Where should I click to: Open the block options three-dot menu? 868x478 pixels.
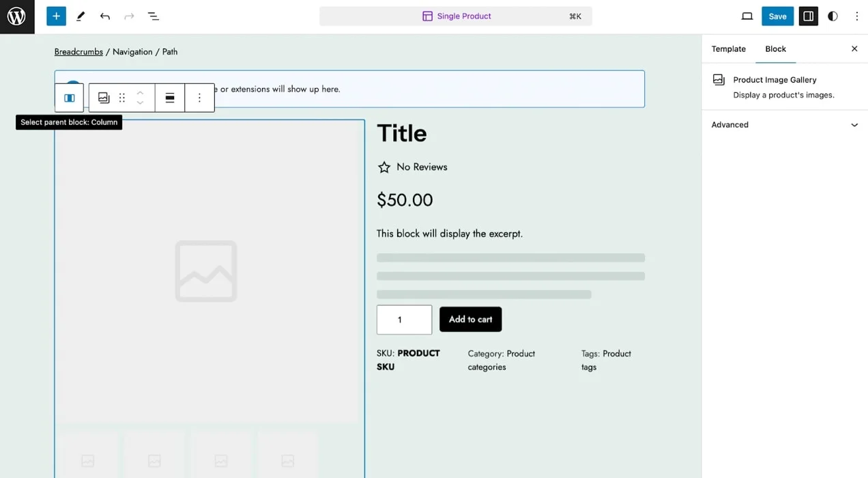coord(199,98)
